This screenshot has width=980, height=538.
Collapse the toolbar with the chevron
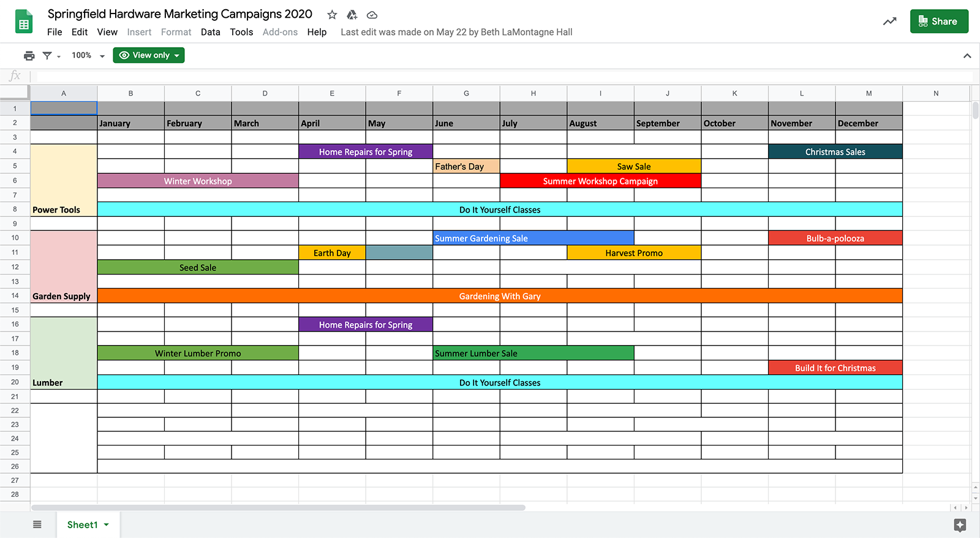coord(967,56)
